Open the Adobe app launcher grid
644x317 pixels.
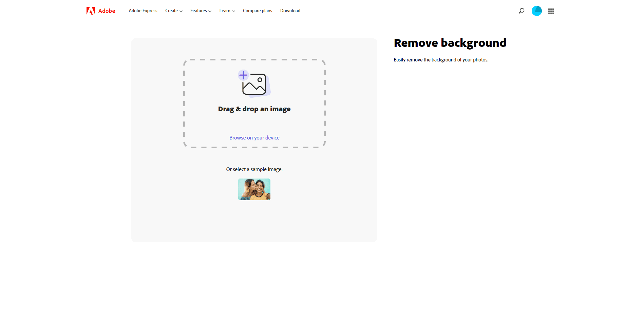[551, 11]
